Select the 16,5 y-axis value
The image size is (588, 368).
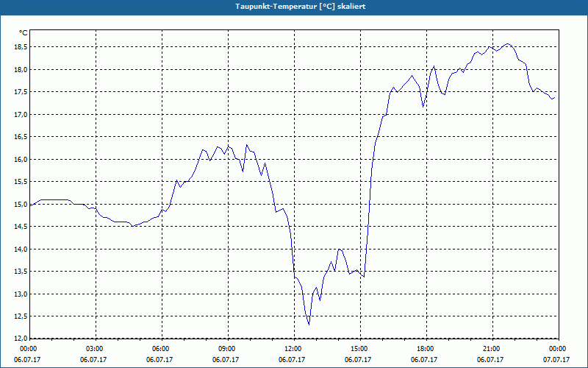[21, 137]
